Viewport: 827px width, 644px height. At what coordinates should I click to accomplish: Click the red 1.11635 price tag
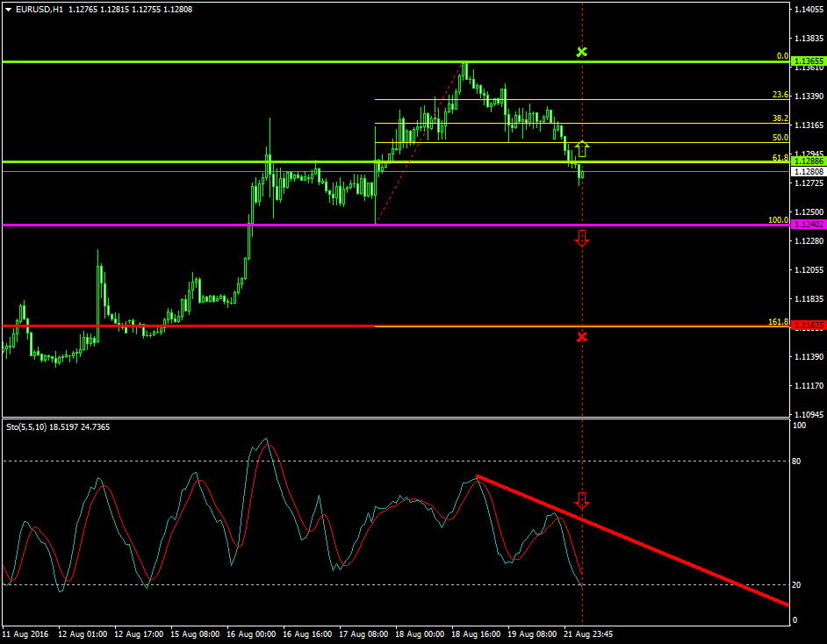(x=807, y=326)
